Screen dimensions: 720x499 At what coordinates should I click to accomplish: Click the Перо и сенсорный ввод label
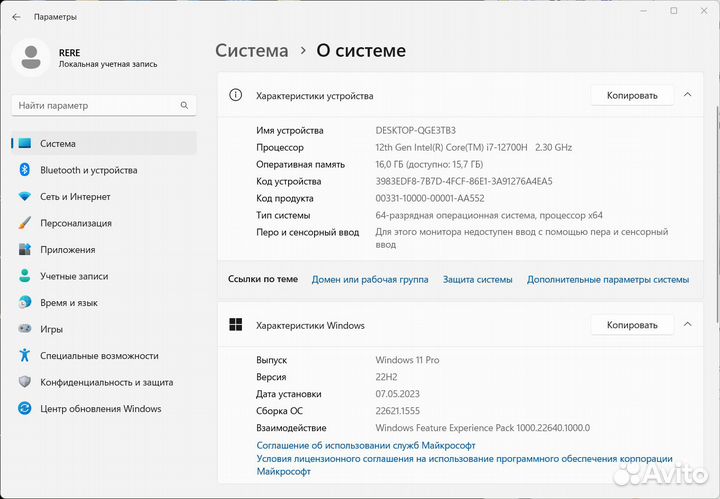(307, 232)
